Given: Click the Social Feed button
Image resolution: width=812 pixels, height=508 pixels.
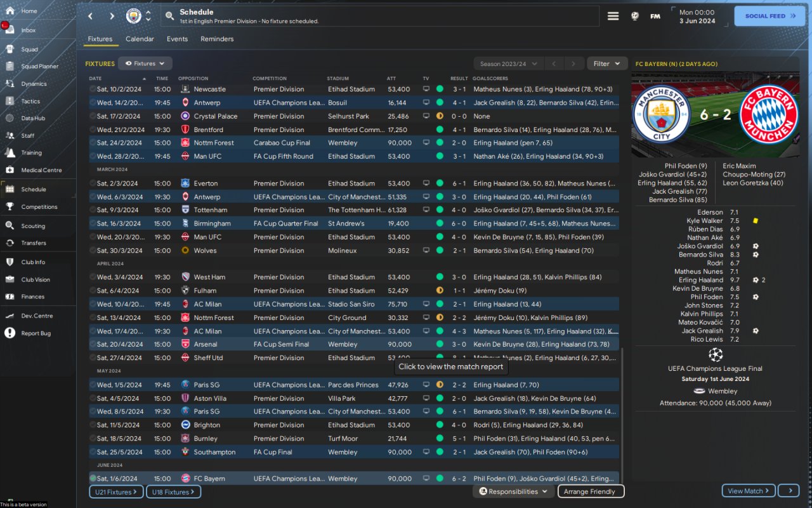Looking at the screenshot, I should click(769, 16).
